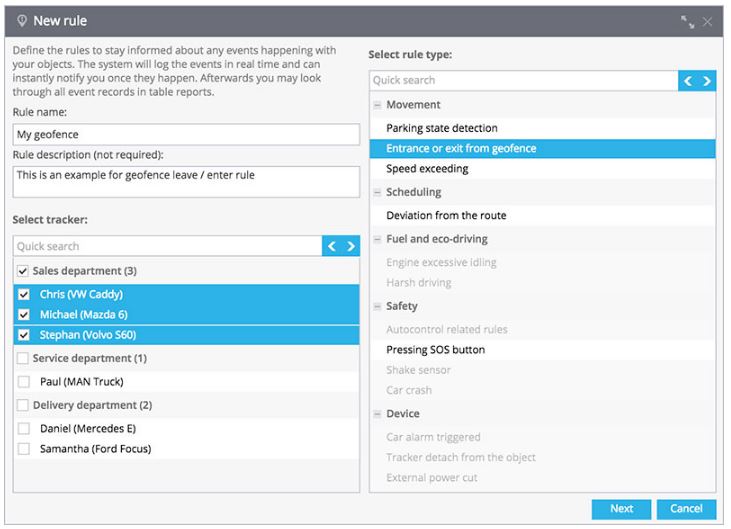Click next arrow in tracker quick search
Image resolution: width=731 pixels, height=529 pixels.
click(351, 246)
